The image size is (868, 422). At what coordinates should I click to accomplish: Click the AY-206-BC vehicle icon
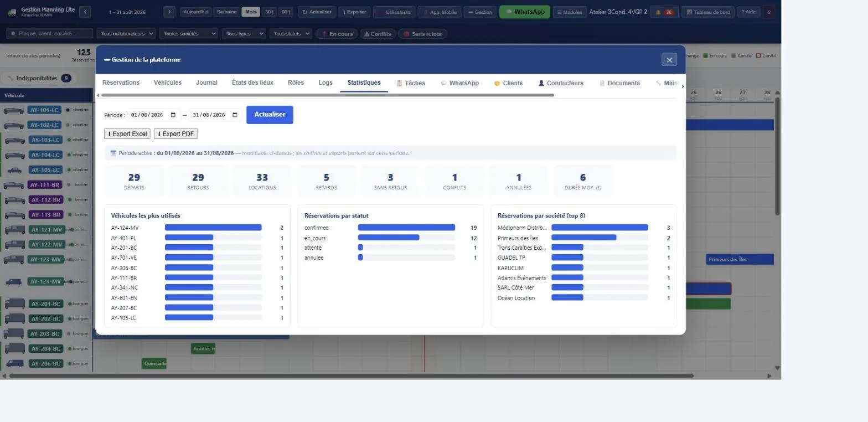(x=14, y=364)
